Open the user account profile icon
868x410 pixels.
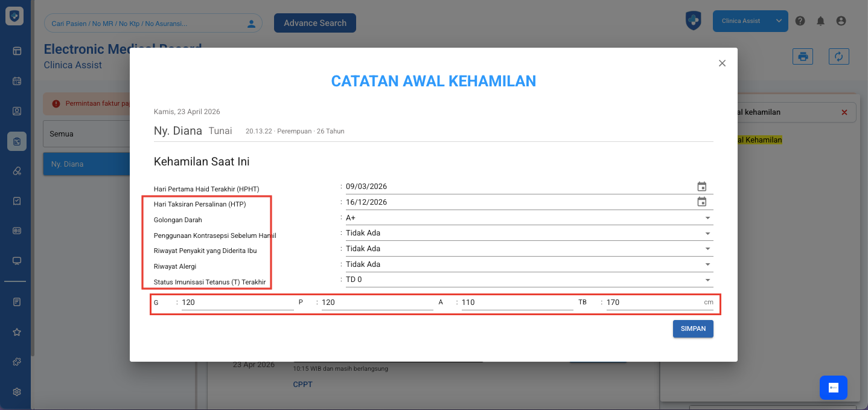click(x=841, y=21)
